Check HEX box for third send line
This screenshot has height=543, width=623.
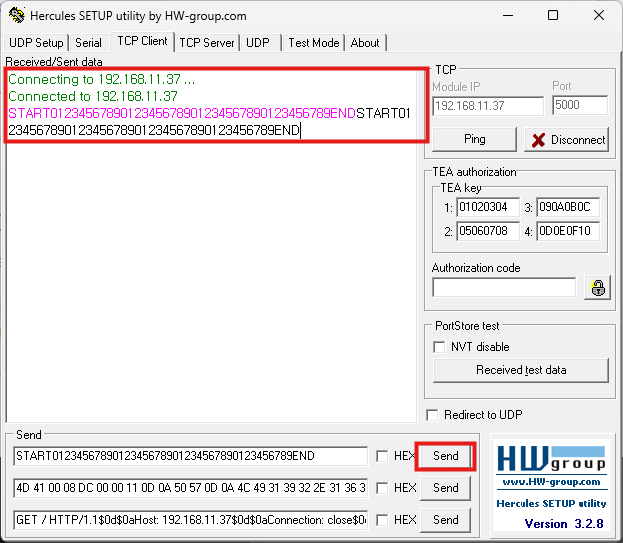(382, 520)
